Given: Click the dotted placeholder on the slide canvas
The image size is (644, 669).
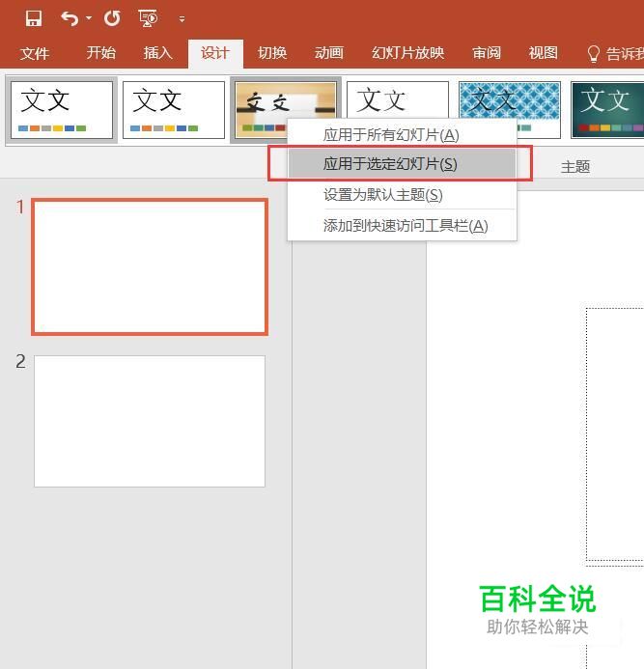Looking at the screenshot, I should [615, 434].
